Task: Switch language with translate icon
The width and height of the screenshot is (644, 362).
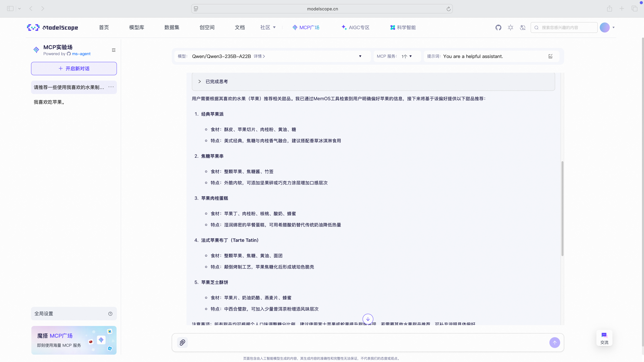Action: pos(523,27)
